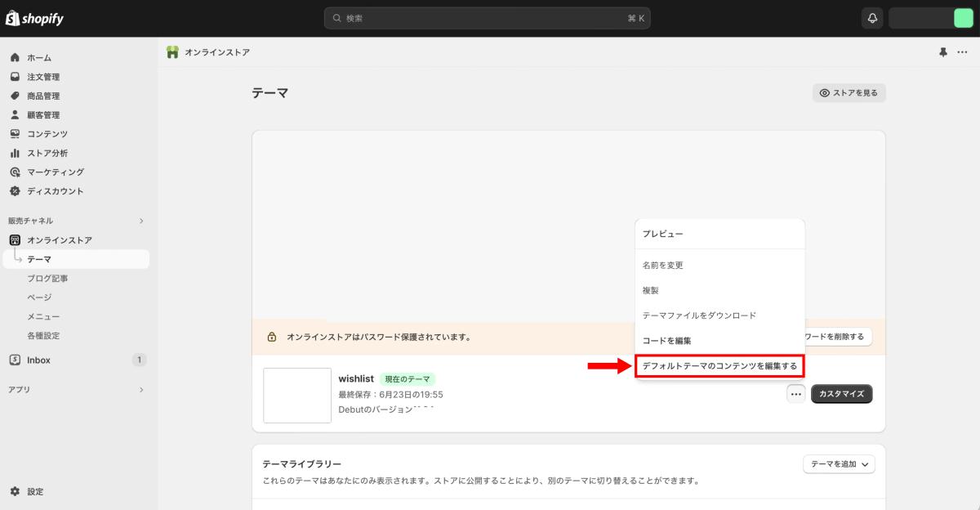Click the store icon beside the sidebar オンラインストア

[15, 240]
